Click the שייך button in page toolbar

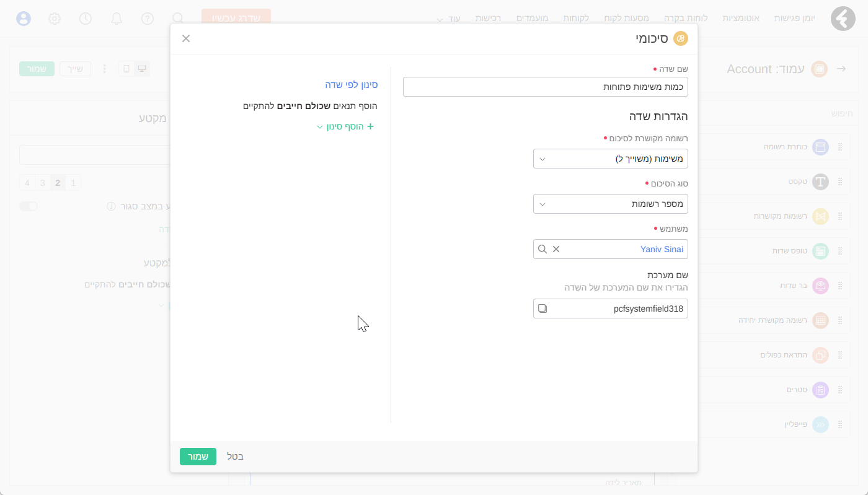75,69
